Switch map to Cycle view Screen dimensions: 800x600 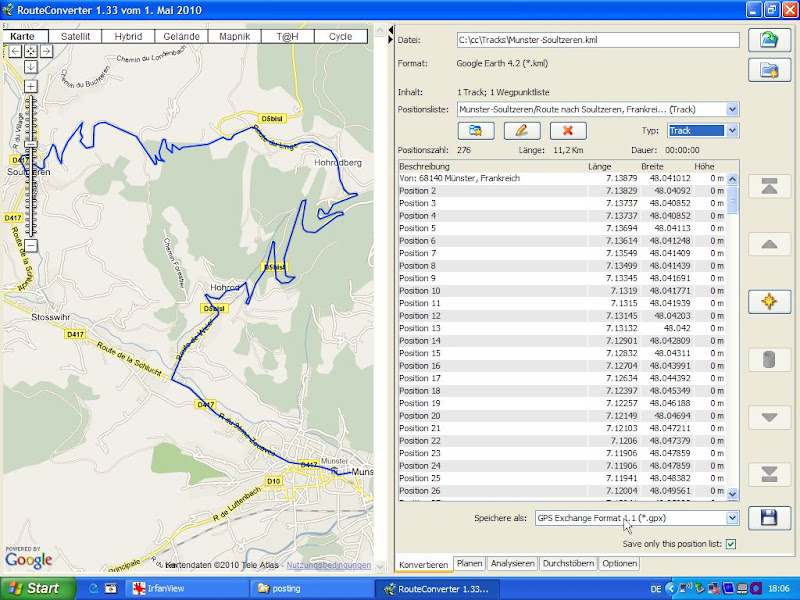coord(341,36)
